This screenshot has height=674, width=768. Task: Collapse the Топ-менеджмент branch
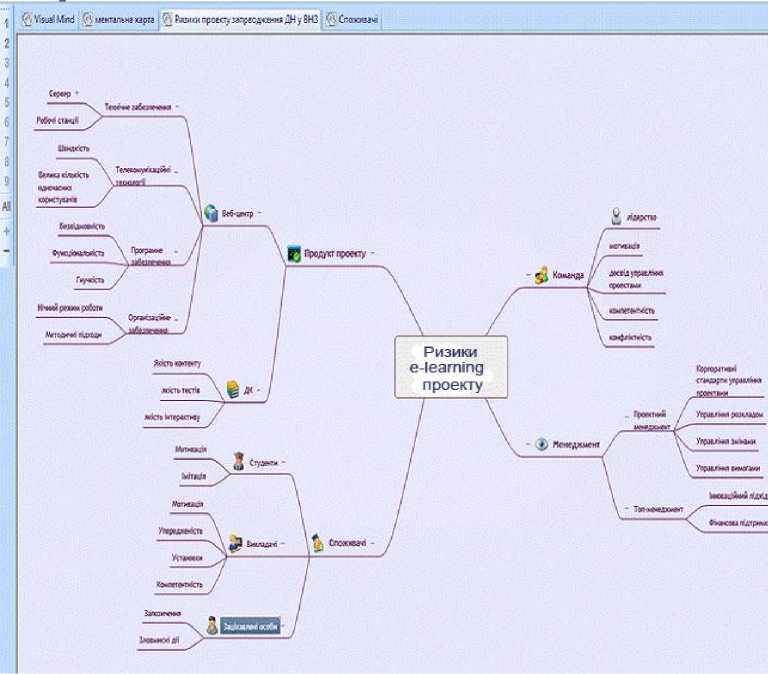(x=626, y=508)
